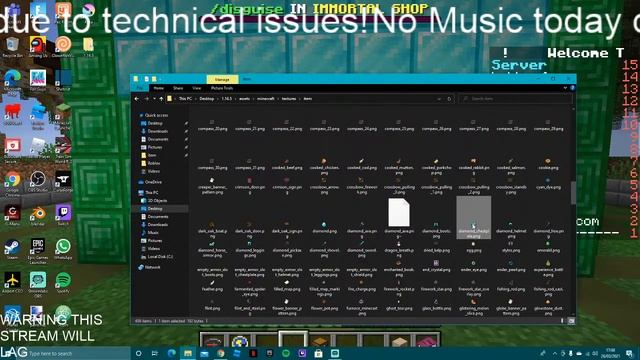
Task: Select egg.png file
Action: (473, 247)
